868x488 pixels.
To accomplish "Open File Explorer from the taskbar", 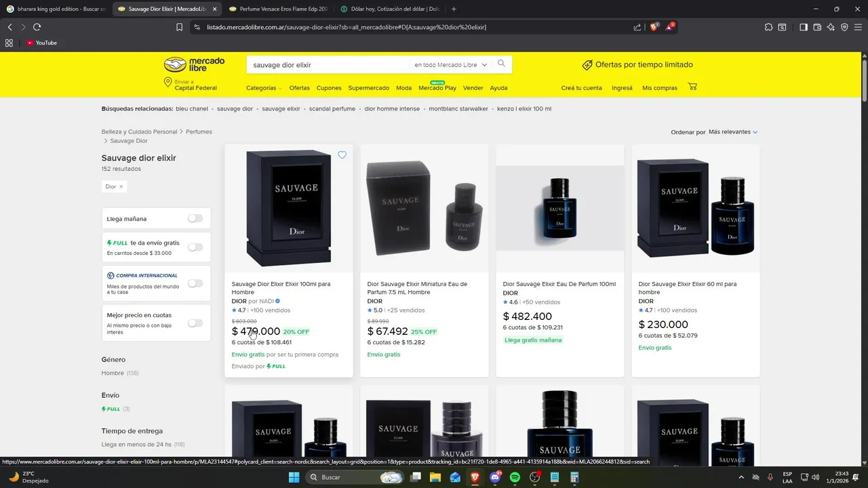I will pyautogui.click(x=435, y=477).
